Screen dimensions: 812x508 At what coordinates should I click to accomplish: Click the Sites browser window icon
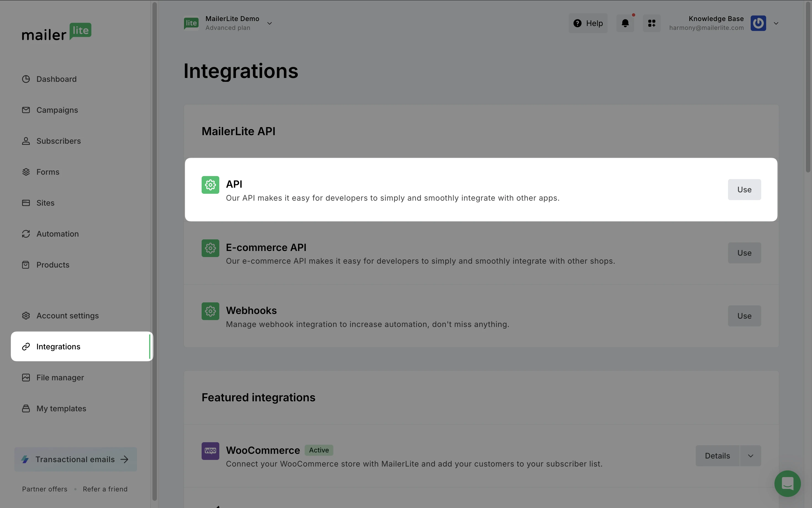[x=26, y=203]
